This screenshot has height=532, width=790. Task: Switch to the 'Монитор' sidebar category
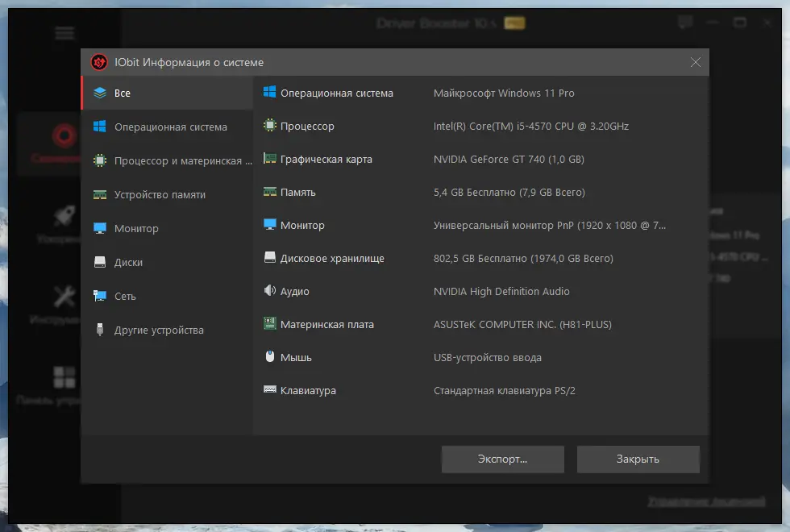pyautogui.click(x=168, y=228)
